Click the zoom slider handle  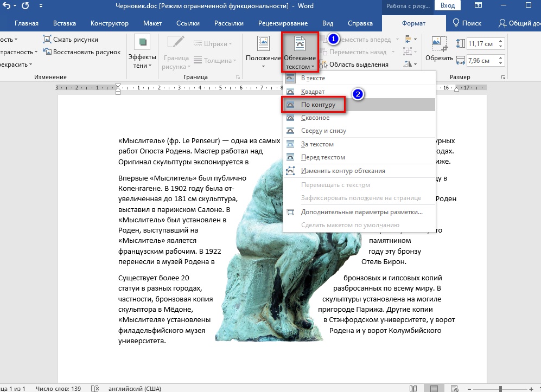[x=500, y=389]
